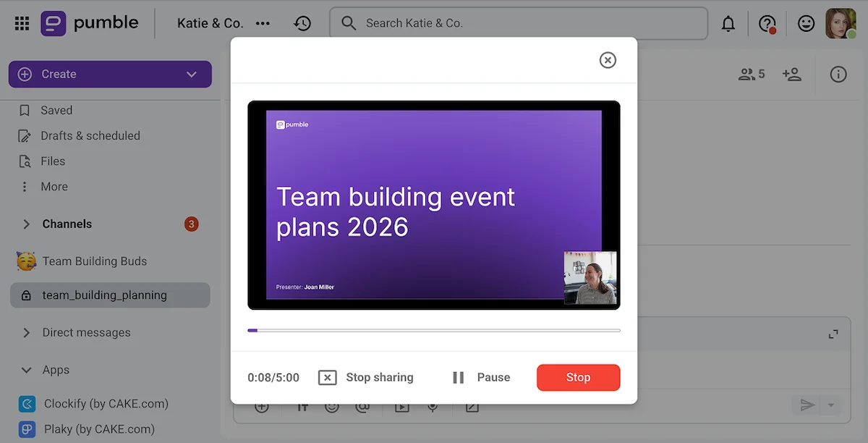Open the history clock icon
Viewport: 868px width, 443px height.
(302, 23)
